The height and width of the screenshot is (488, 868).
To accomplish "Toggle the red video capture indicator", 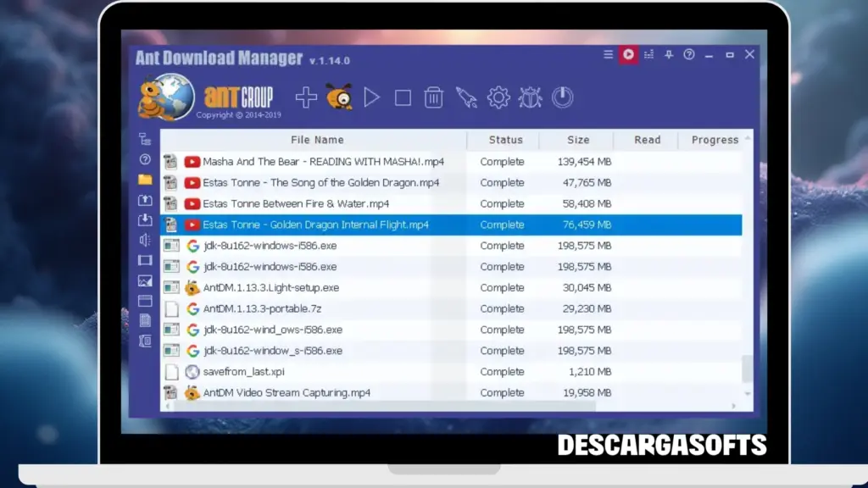I will click(628, 54).
